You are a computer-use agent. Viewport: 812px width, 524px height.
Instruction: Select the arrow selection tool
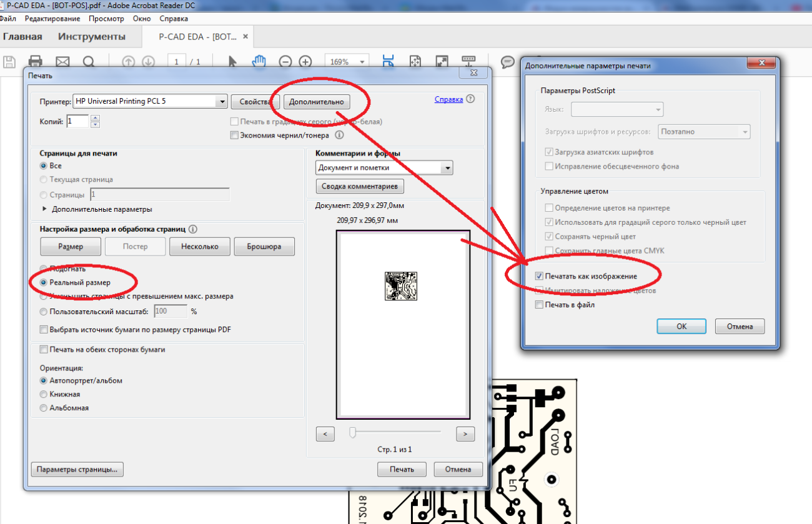click(x=232, y=62)
